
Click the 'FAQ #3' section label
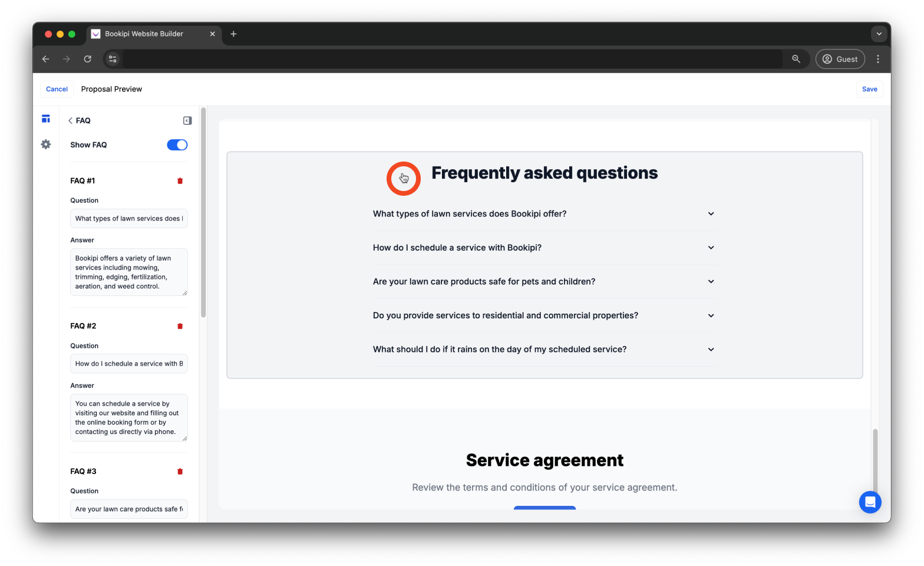click(83, 472)
